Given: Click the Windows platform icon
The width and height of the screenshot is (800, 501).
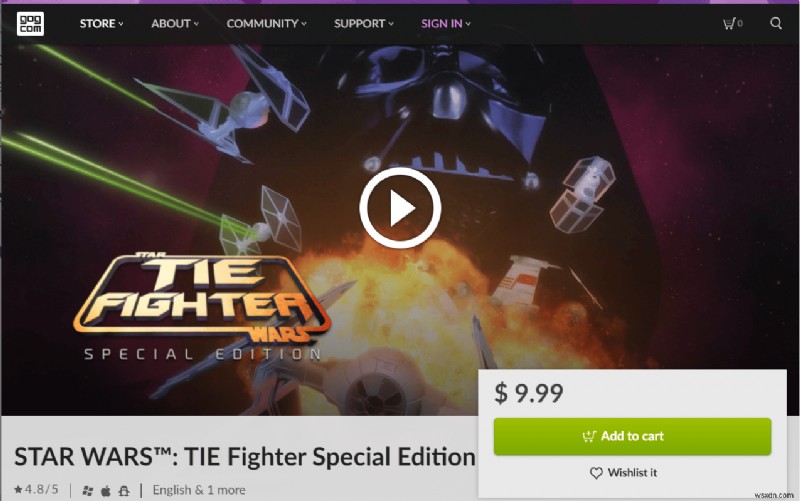Looking at the screenshot, I should click(88, 491).
